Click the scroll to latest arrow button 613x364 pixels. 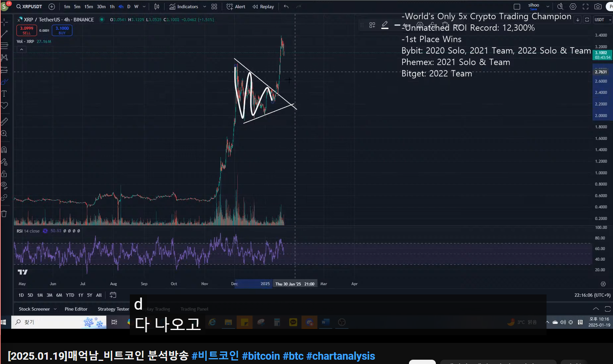click(x=578, y=20)
